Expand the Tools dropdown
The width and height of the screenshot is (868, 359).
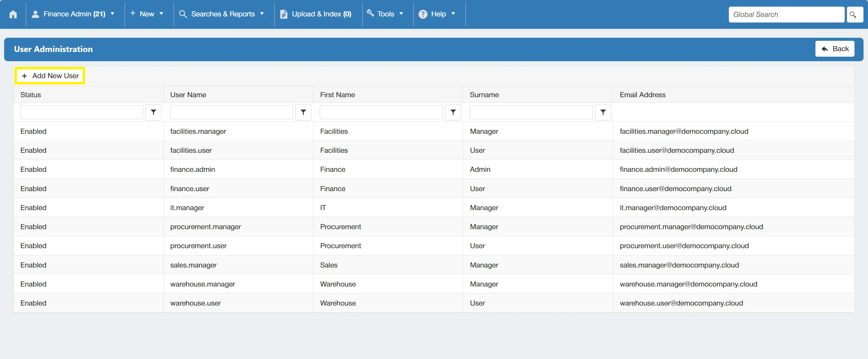[x=385, y=14]
